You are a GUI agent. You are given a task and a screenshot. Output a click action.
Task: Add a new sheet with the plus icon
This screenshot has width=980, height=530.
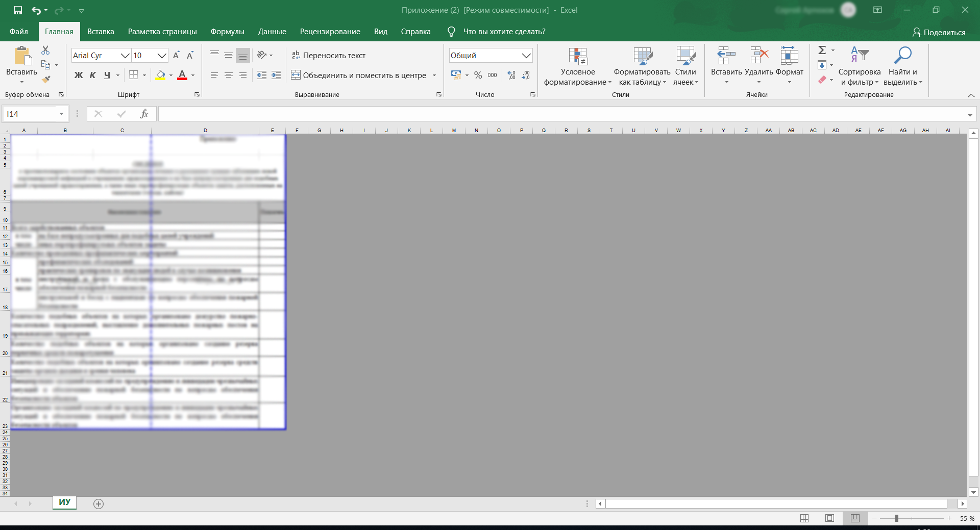coord(99,504)
